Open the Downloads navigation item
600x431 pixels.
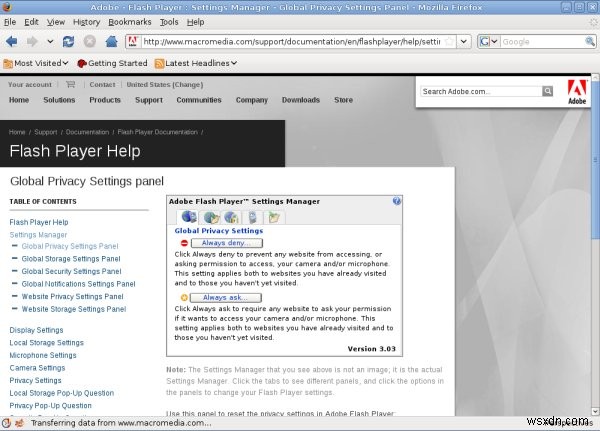pyautogui.click(x=301, y=100)
